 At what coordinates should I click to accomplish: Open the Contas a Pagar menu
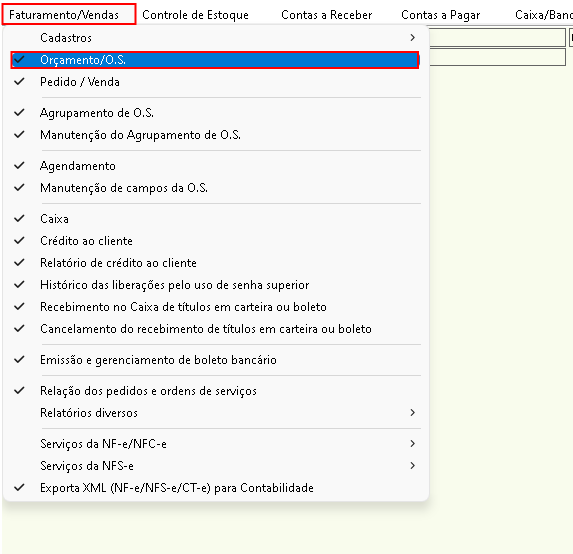point(441,15)
